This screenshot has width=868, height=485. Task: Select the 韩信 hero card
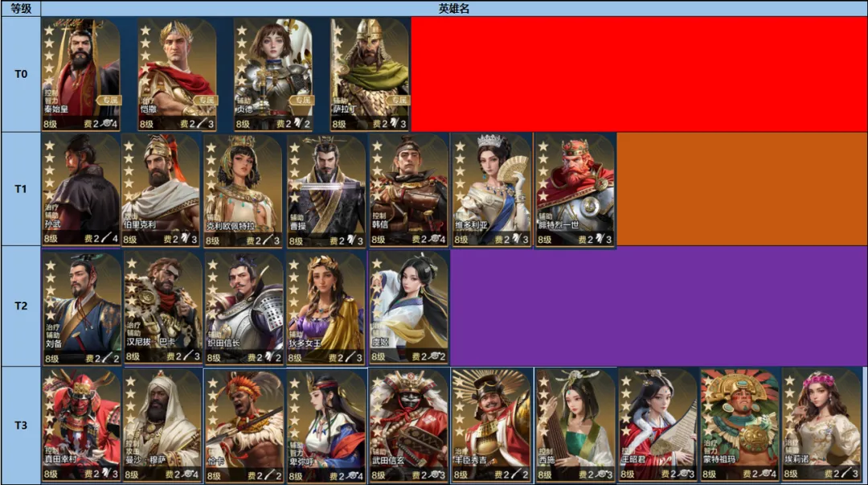[x=408, y=191]
